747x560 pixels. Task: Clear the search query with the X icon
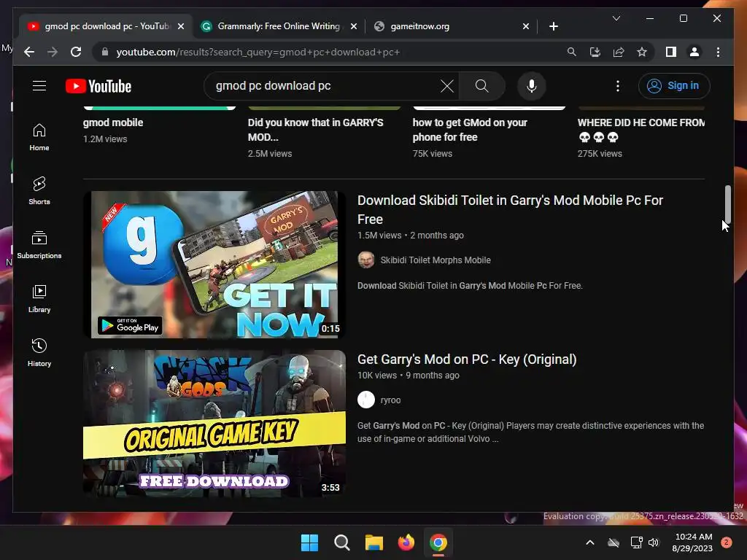[x=447, y=86]
